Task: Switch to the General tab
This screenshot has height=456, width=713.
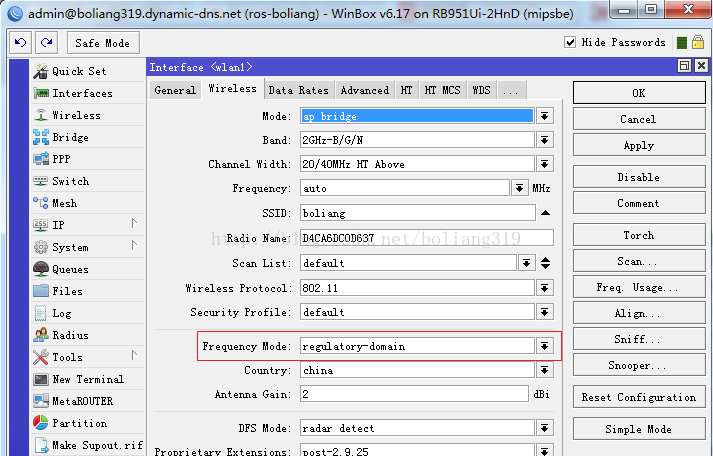Action: click(x=175, y=90)
